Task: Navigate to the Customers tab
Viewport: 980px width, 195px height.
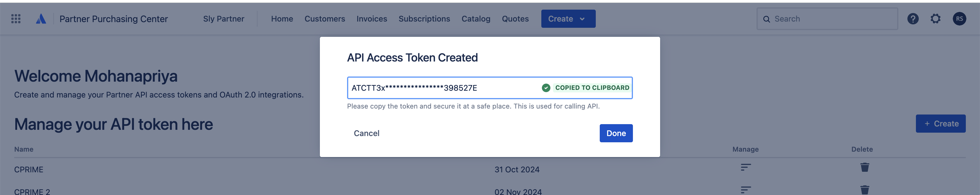Action: click(324, 19)
